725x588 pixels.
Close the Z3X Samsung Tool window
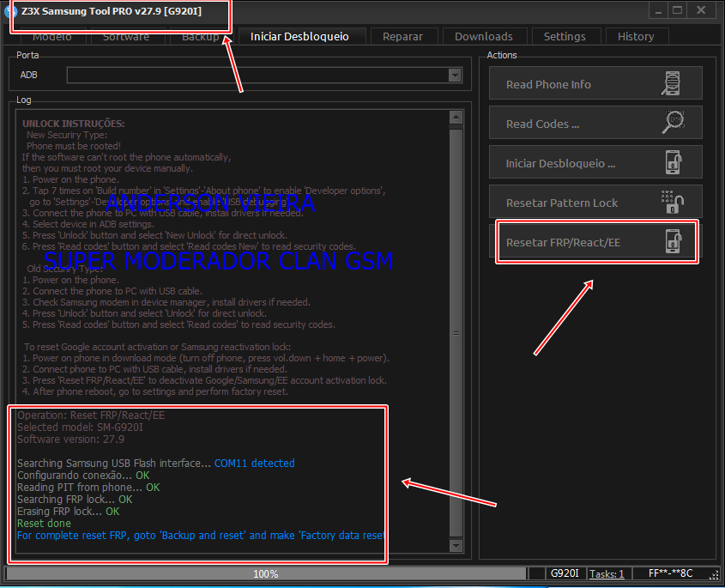[702, 10]
